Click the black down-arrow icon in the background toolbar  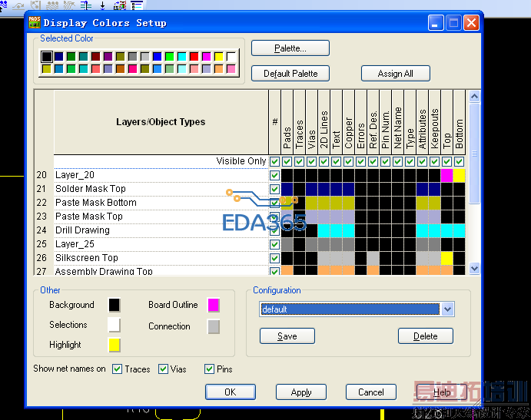(x=103, y=5)
